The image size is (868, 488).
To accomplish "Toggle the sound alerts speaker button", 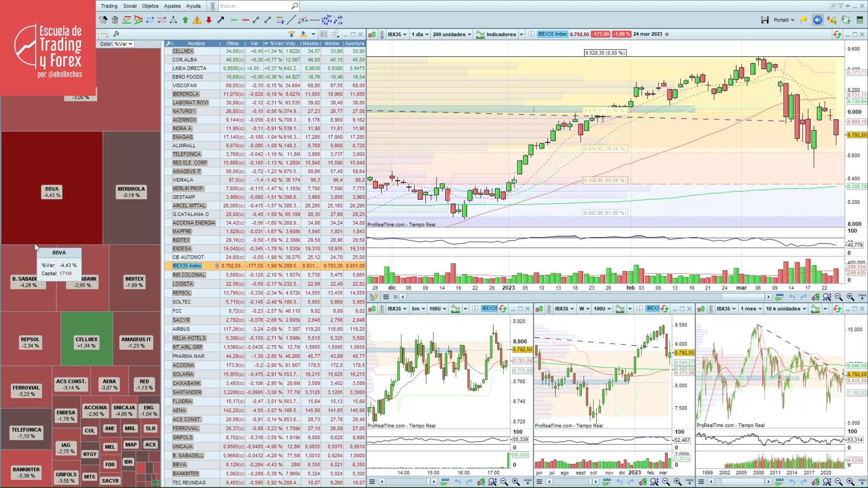I will point(818,20).
